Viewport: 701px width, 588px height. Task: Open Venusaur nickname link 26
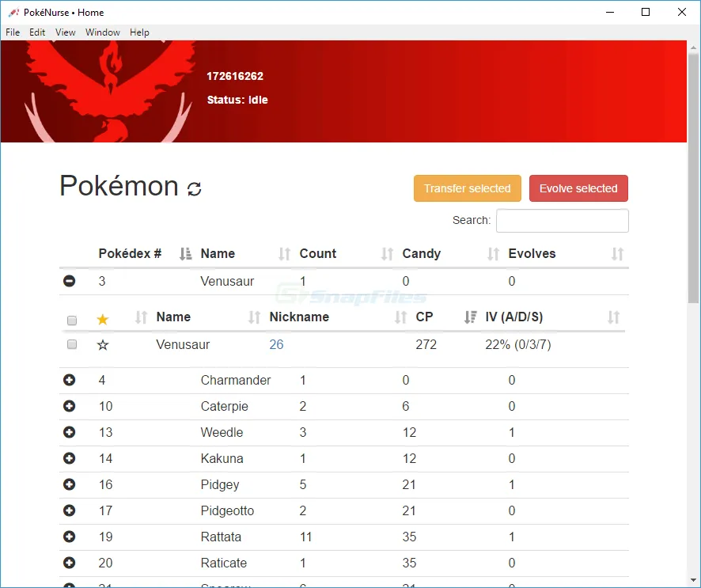tap(276, 345)
